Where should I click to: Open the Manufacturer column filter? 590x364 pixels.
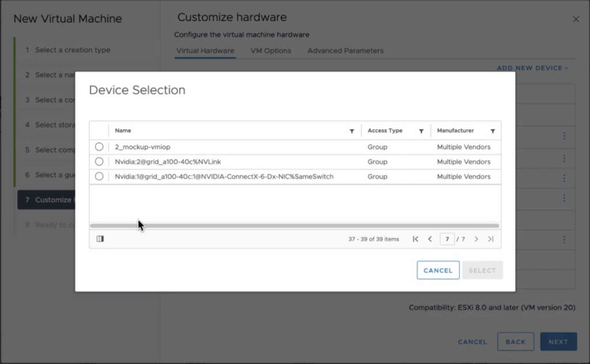[493, 131]
